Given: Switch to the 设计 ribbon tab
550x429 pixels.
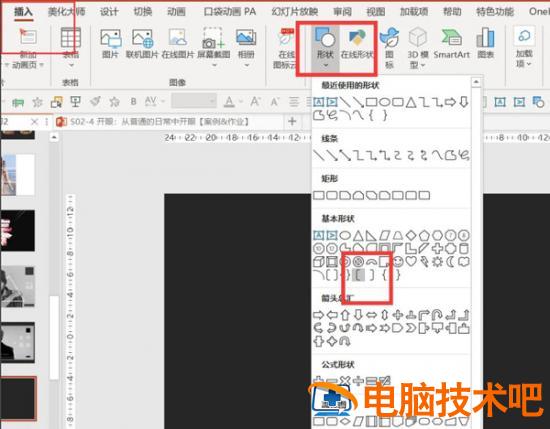Looking at the screenshot, I should (109, 12).
